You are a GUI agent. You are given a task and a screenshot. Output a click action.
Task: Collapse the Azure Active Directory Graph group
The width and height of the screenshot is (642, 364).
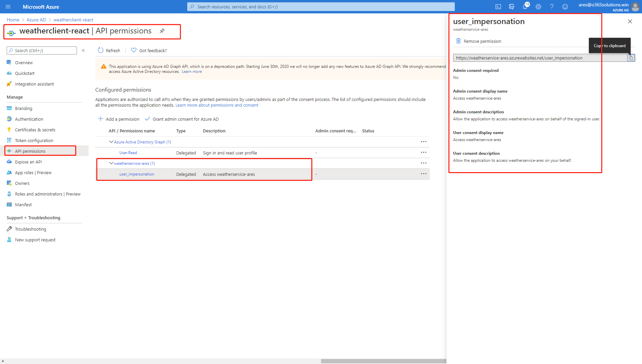111,142
